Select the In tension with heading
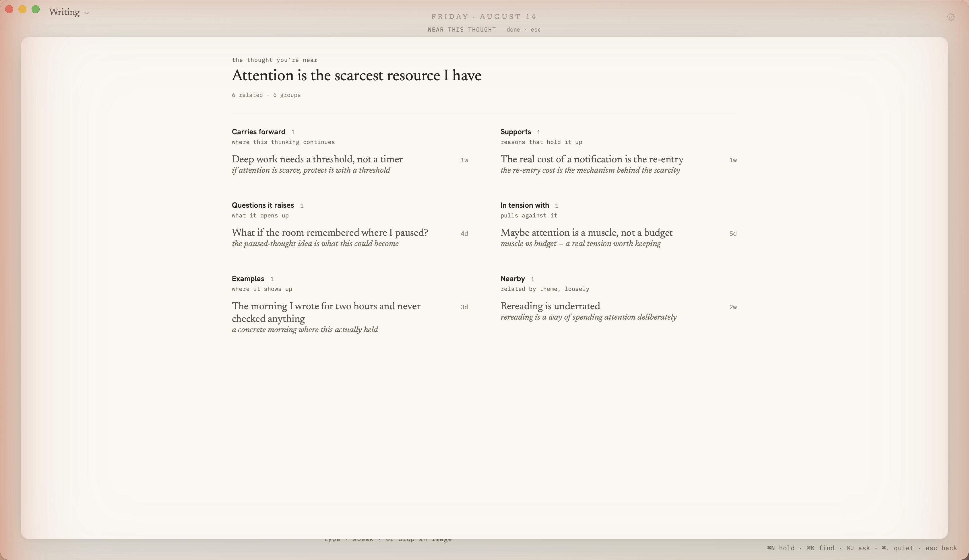Image resolution: width=969 pixels, height=560 pixels. pos(524,205)
